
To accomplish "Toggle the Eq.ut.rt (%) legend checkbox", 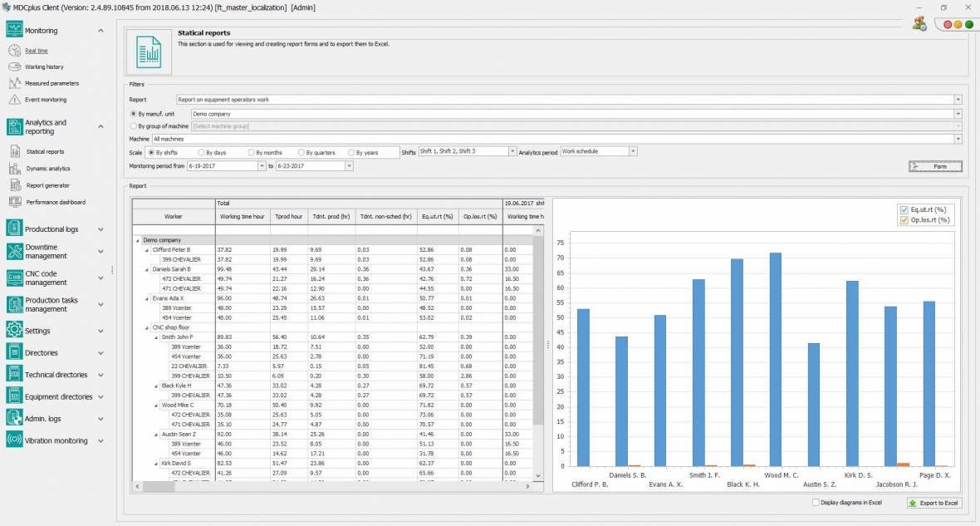I will 904,210.
